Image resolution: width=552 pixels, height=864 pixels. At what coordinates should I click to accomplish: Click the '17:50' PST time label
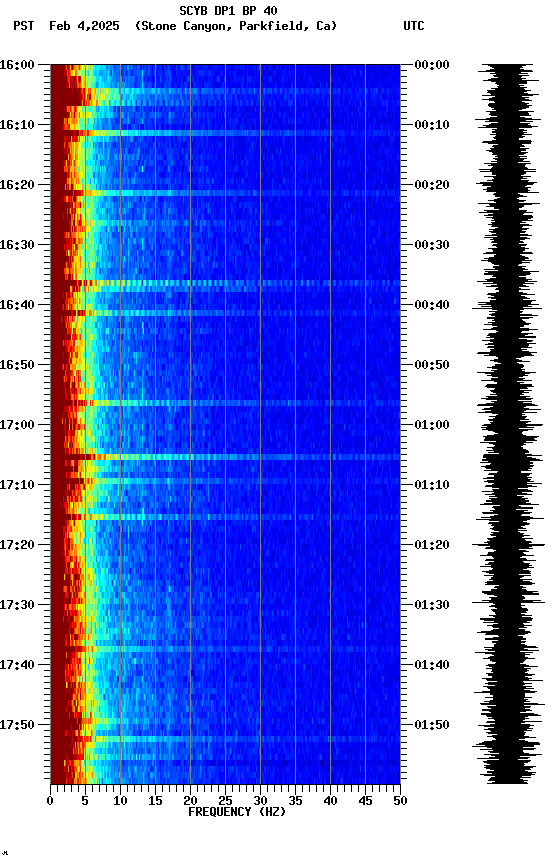17,725
